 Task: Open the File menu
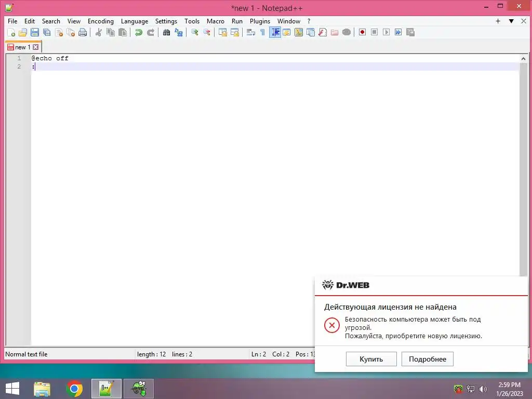[12, 21]
